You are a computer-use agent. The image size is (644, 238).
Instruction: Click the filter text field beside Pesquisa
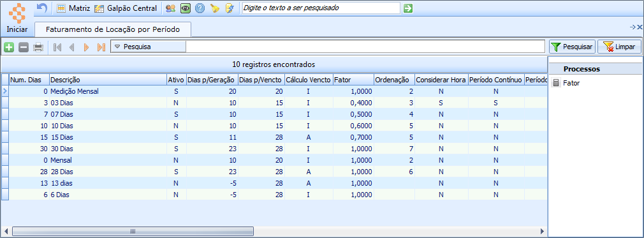coord(365,47)
